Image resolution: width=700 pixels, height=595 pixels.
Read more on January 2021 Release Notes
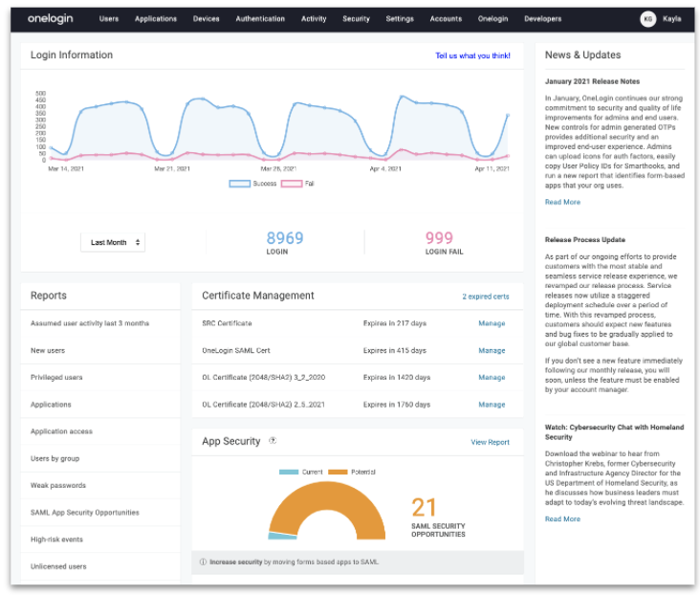[x=562, y=202]
